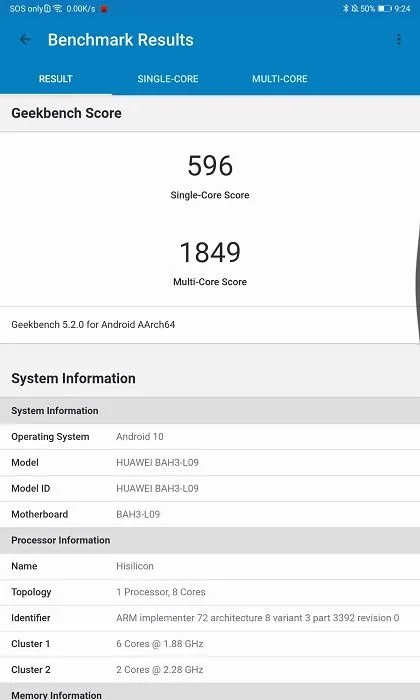Tap the 'Operating System' label
This screenshot has width=420, height=700.
50,437
